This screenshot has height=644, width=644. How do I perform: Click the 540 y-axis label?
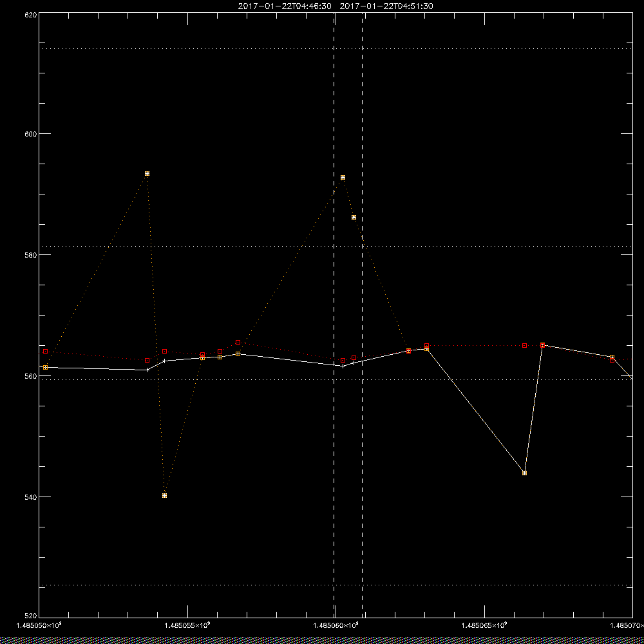[31, 497]
